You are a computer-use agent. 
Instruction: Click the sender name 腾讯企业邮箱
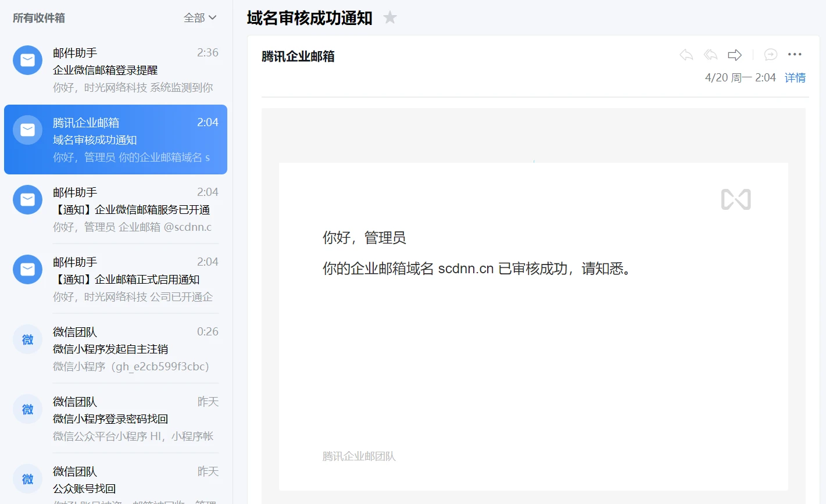pos(298,56)
